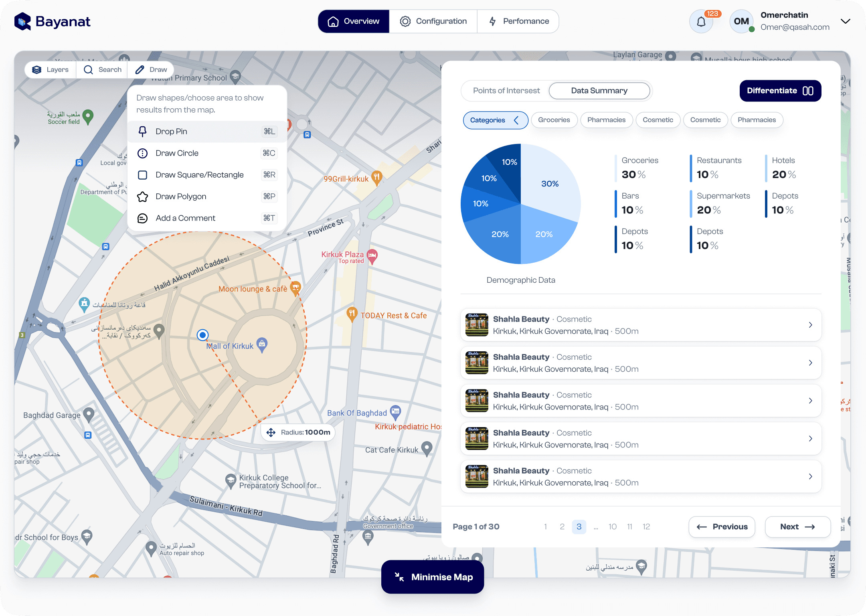
Task: Click the notification bell icon
Action: point(701,22)
